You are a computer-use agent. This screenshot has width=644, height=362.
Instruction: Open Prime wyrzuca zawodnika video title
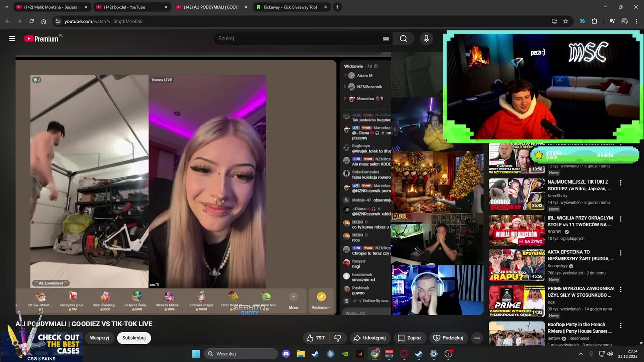pos(581,292)
